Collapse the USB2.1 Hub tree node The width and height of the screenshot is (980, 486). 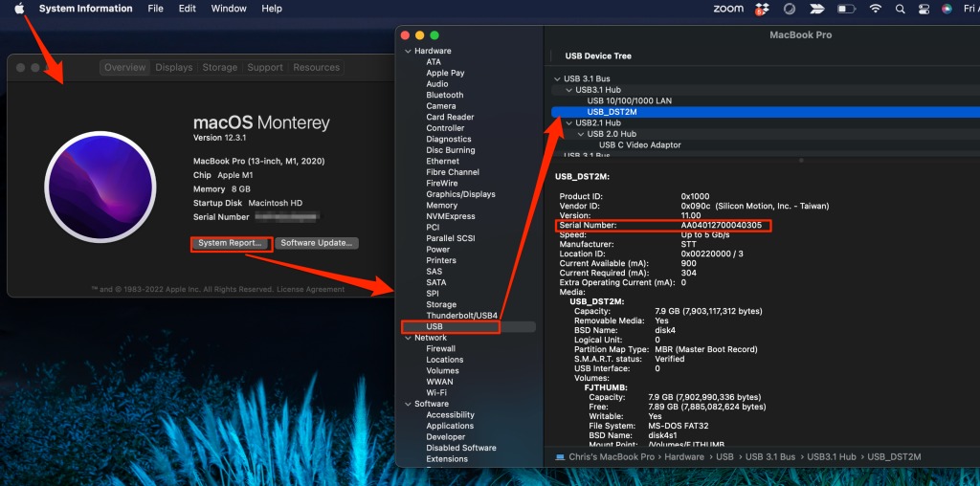click(x=569, y=123)
